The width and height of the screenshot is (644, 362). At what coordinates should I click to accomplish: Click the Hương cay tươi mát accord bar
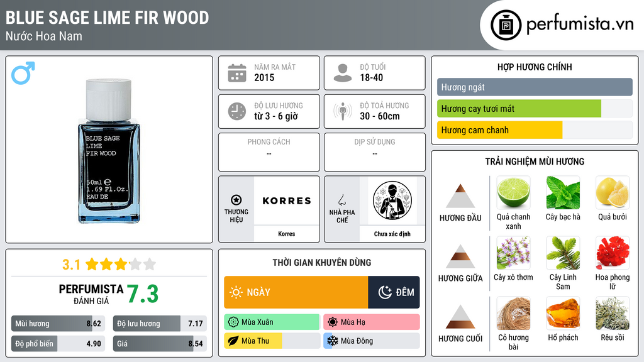coord(535,109)
